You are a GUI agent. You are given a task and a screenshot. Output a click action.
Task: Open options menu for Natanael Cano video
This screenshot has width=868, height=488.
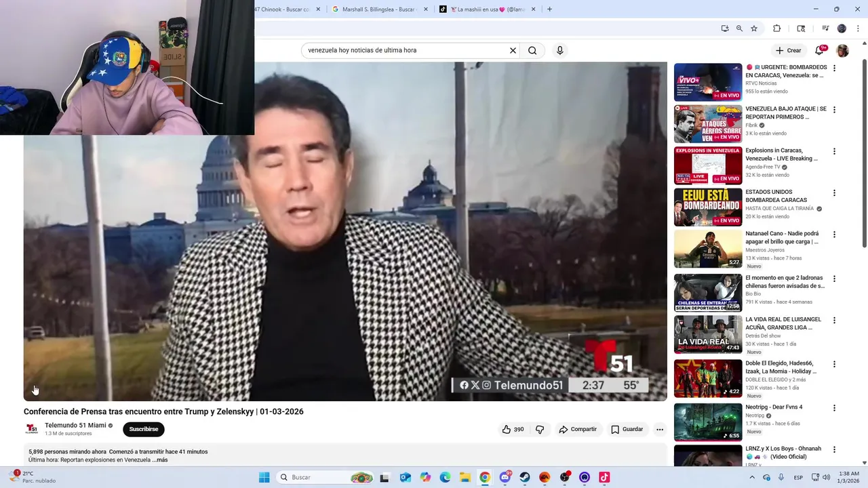pyautogui.click(x=834, y=235)
